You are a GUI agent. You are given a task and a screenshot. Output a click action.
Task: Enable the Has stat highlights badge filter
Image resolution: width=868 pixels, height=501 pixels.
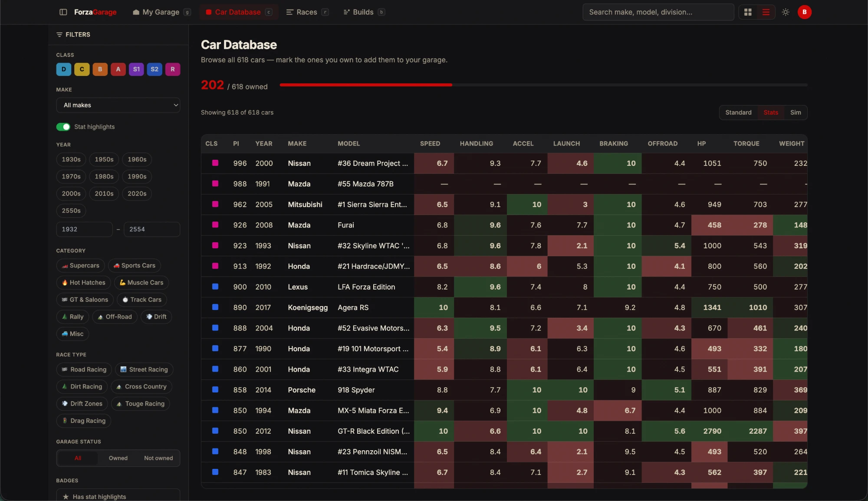click(x=118, y=496)
